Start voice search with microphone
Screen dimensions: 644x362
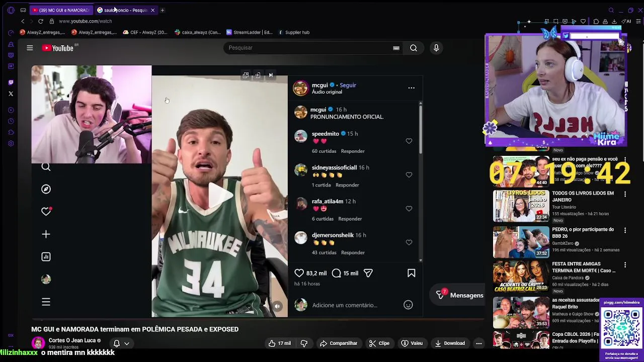pyautogui.click(x=436, y=48)
